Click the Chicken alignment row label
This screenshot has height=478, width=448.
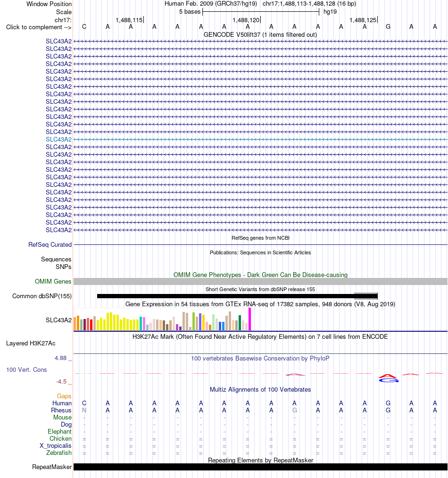[61, 438]
